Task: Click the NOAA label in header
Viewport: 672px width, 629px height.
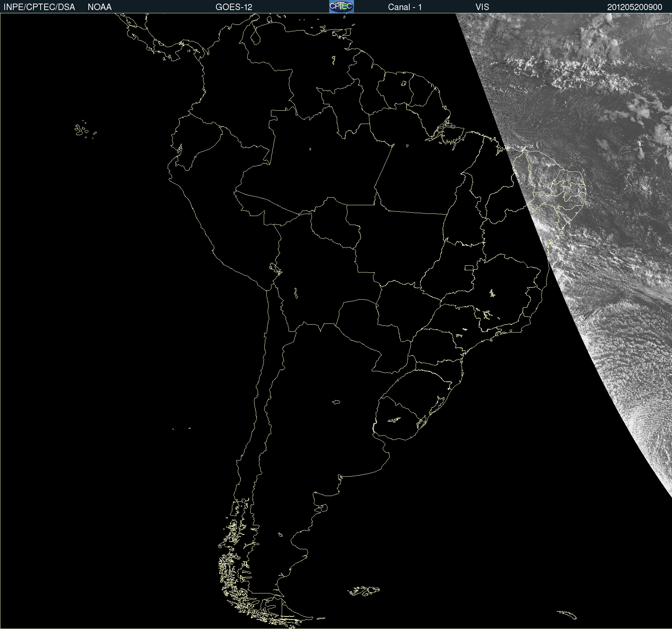Action: click(100, 7)
